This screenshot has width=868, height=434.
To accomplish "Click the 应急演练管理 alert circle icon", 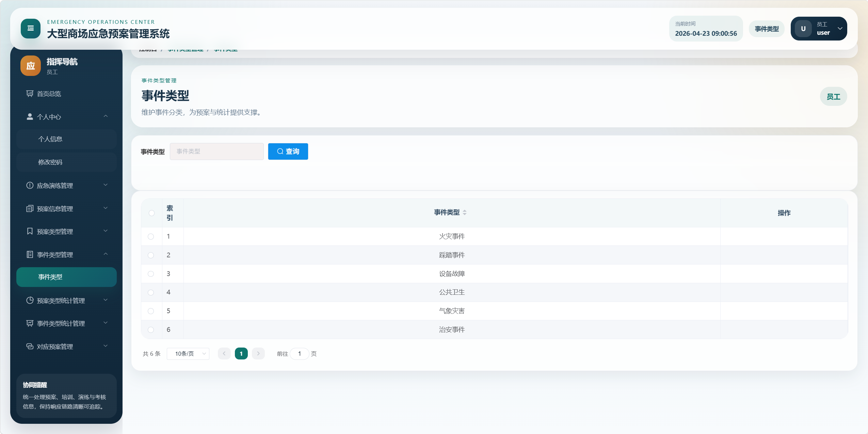I will 30,186.
